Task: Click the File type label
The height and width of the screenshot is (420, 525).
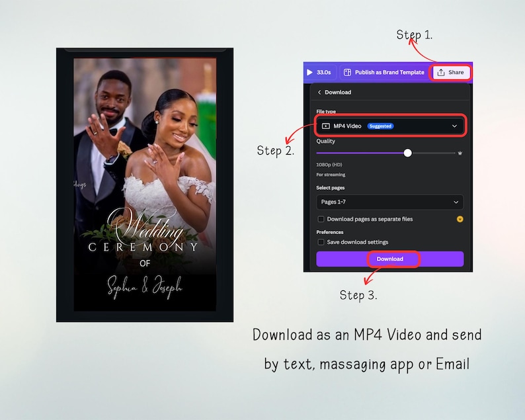Action: click(x=326, y=111)
